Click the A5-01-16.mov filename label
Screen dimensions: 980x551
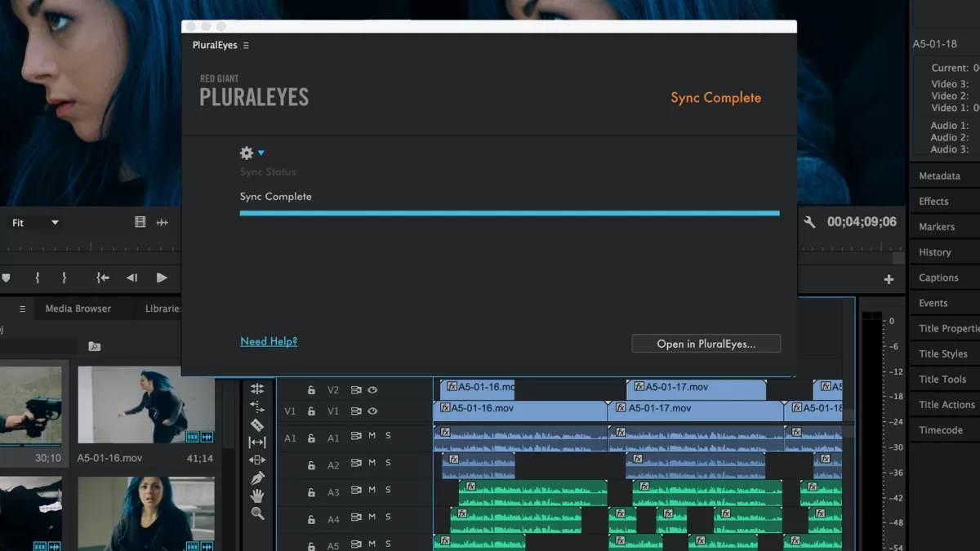click(x=109, y=459)
